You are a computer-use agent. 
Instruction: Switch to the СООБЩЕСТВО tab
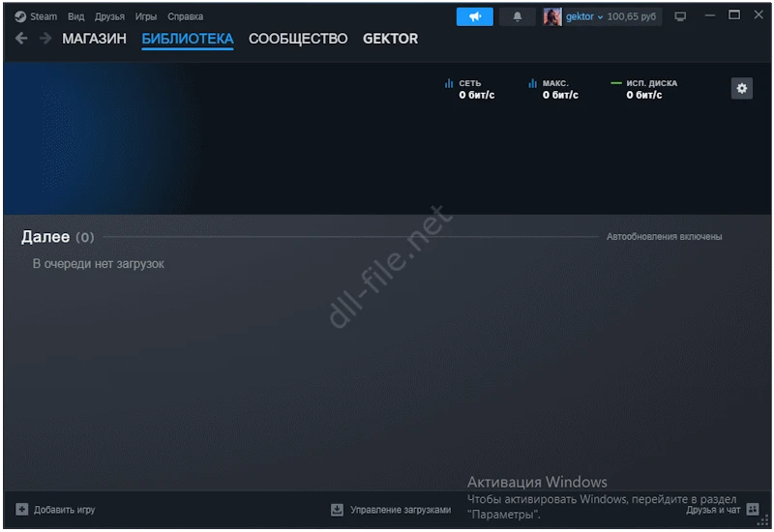click(x=298, y=39)
